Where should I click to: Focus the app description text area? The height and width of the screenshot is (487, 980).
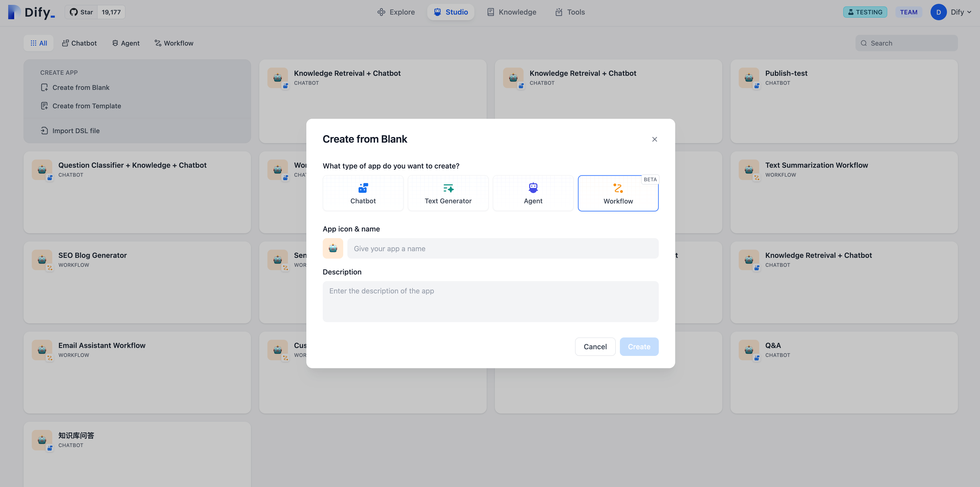click(x=490, y=301)
